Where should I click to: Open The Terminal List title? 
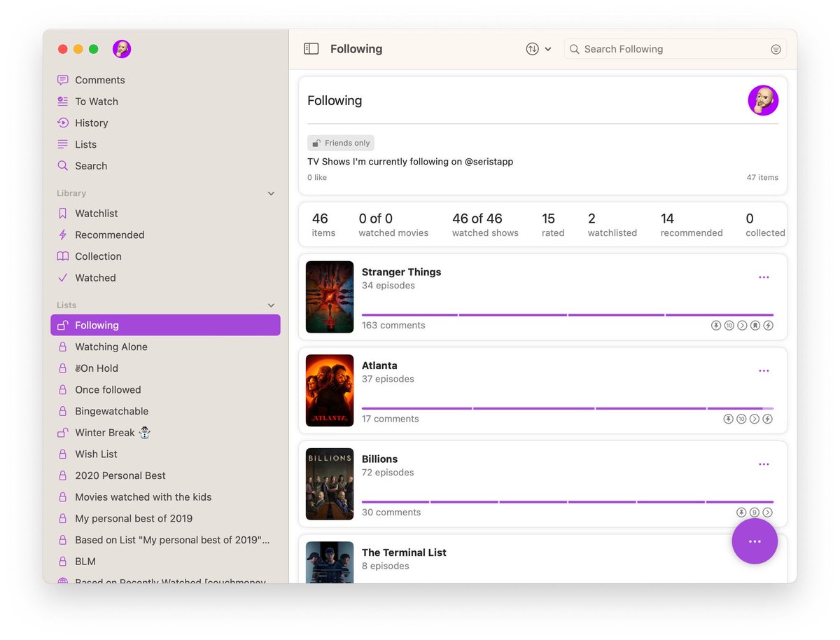[404, 552]
